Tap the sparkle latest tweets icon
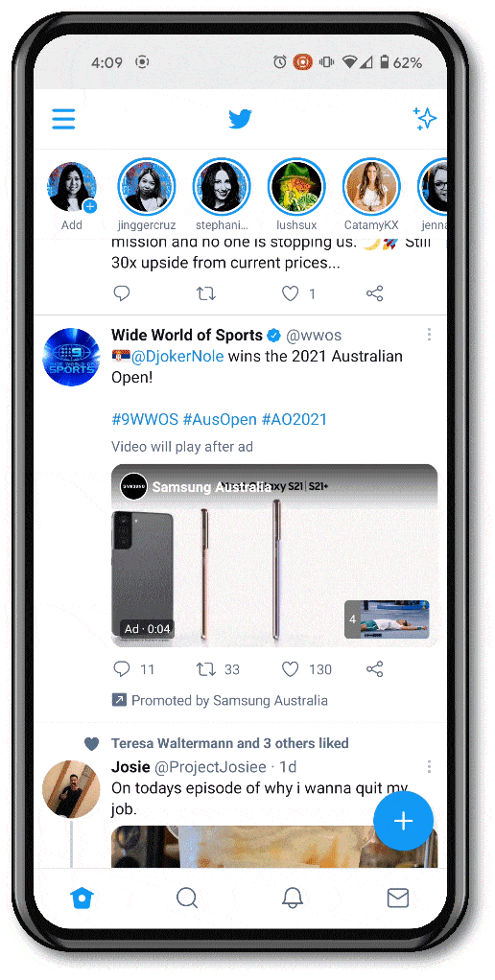 424,119
